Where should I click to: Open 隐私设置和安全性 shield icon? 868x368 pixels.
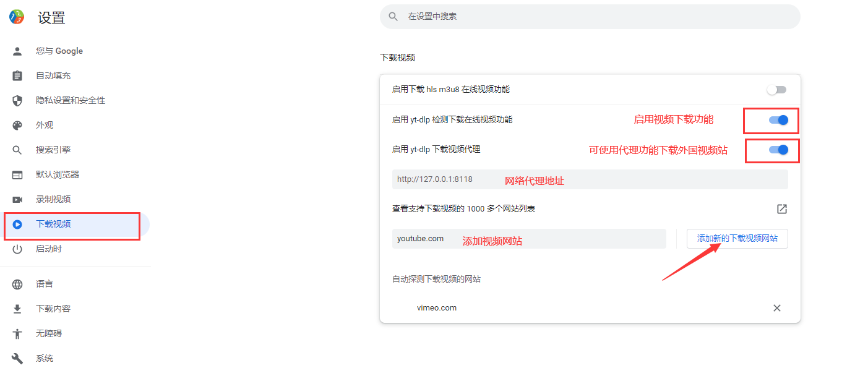pyautogui.click(x=17, y=101)
